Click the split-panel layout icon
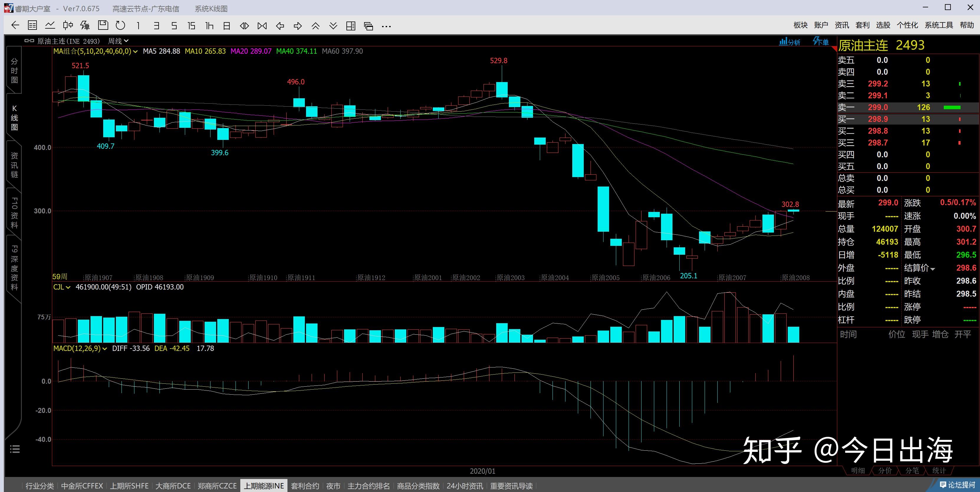This screenshot has width=980, height=492. (350, 25)
